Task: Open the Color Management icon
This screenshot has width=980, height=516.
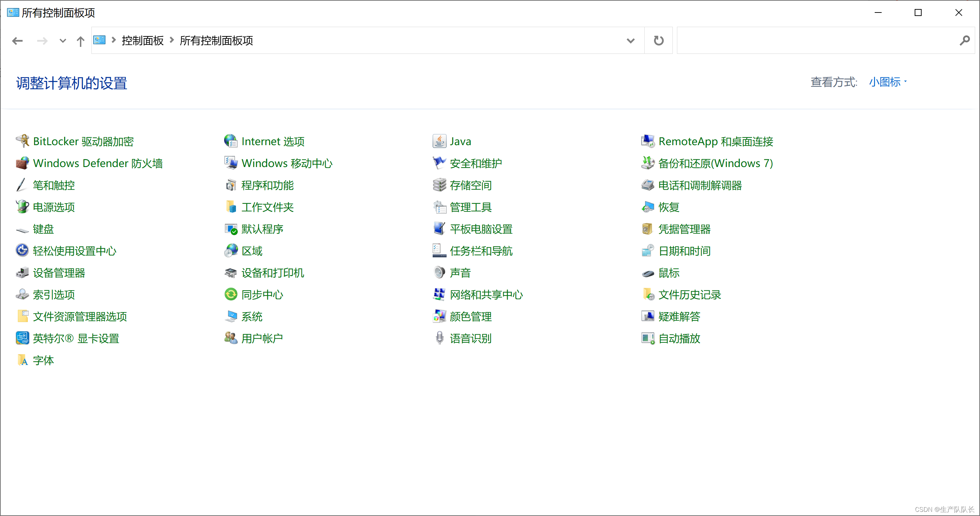Action: pos(439,316)
